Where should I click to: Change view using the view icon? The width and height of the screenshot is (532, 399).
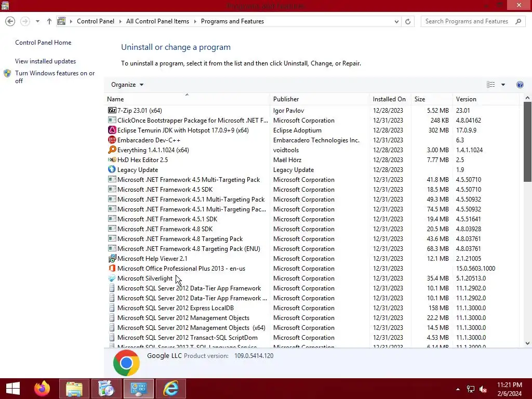point(490,85)
